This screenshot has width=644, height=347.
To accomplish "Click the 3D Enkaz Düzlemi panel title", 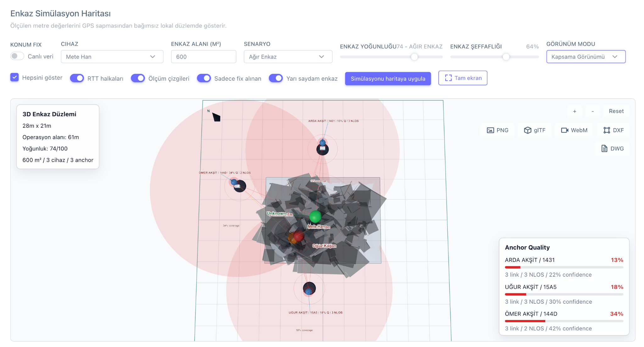I will [x=49, y=114].
